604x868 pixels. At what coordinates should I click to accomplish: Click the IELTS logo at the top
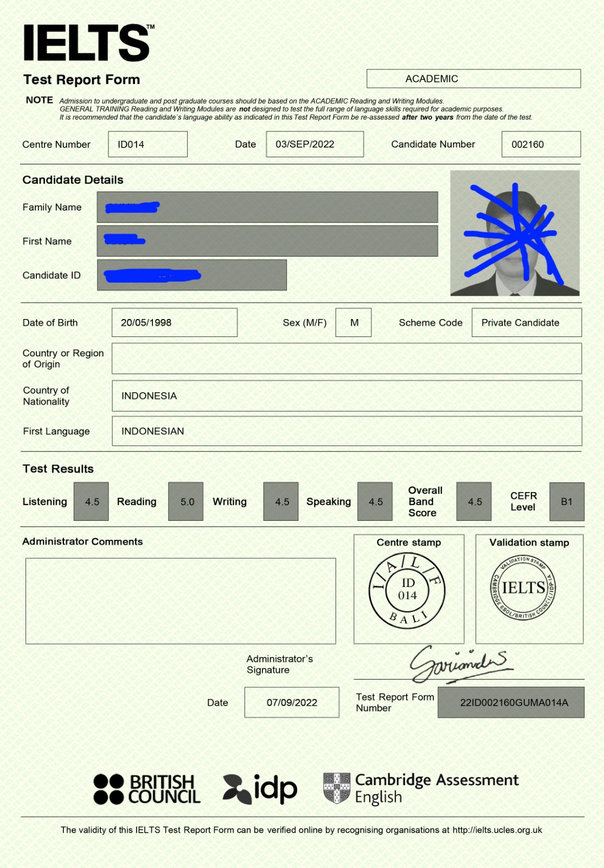(89, 43)
